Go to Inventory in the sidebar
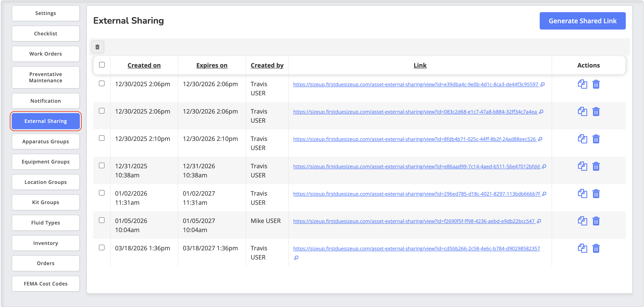This screenshot has height=307, width=644. (46, 243)
